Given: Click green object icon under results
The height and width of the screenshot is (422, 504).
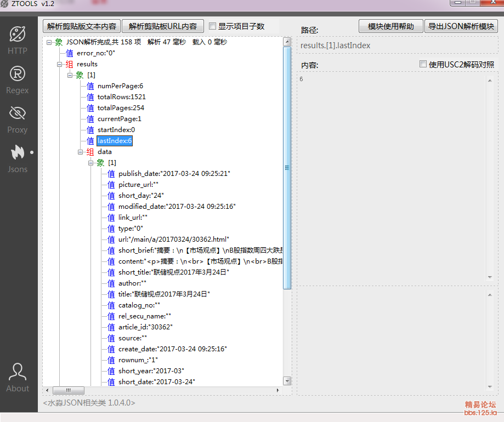Looking at the screenshot, I should click(x=80, y=75).
